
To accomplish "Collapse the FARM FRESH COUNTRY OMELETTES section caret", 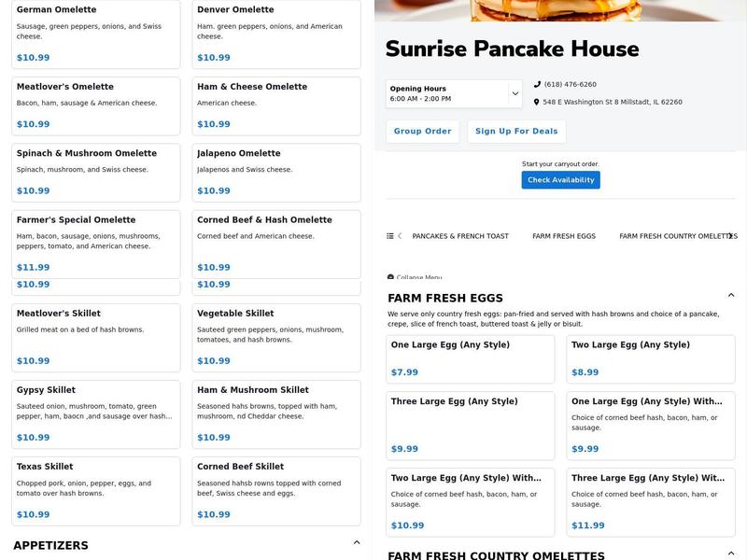I will [732, 553].
